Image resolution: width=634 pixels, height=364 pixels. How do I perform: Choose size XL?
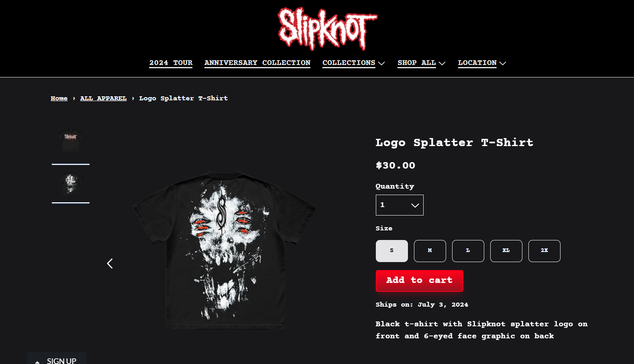pyautogui.click(x=506, y=251)
